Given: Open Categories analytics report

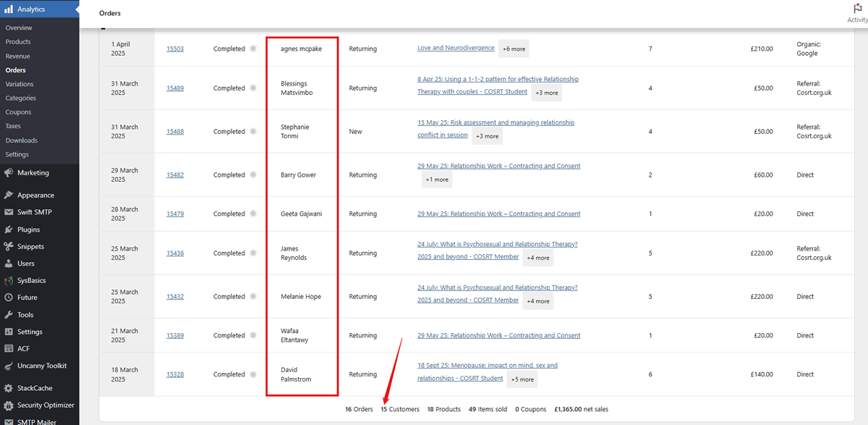Looking at the screenshot, I should (x=20, y=98).
